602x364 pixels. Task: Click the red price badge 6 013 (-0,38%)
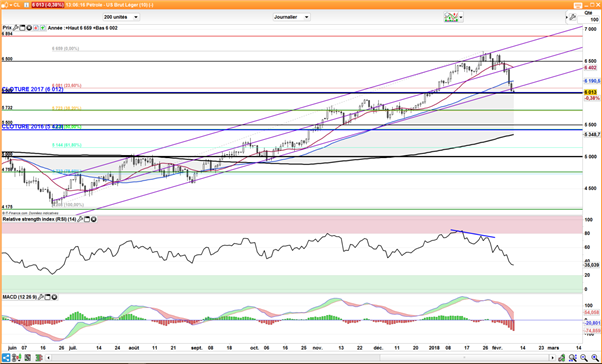point(48,5)
